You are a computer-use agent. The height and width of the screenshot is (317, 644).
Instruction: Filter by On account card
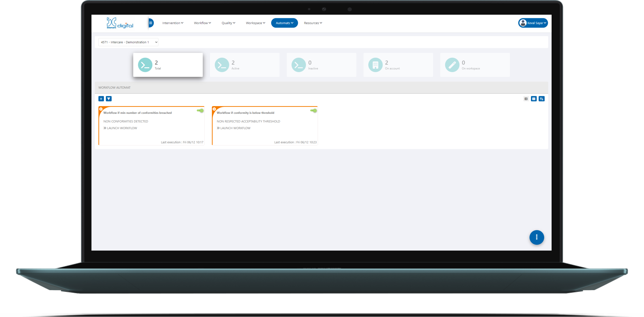398,65
